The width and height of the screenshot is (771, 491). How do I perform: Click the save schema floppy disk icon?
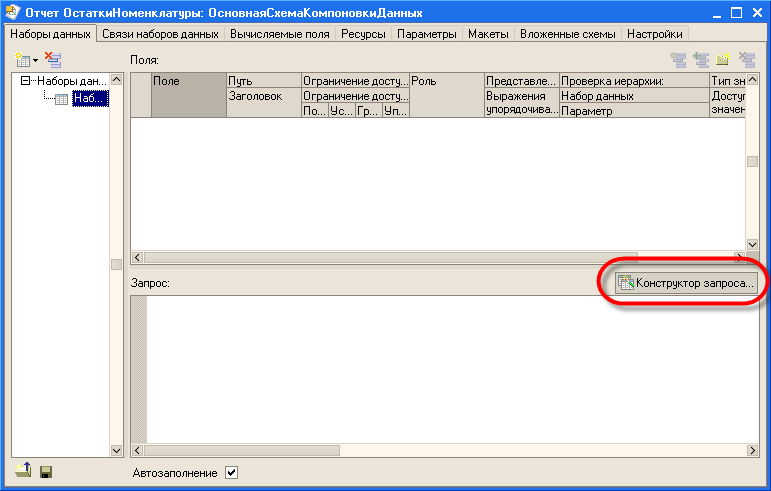[45, 472]
